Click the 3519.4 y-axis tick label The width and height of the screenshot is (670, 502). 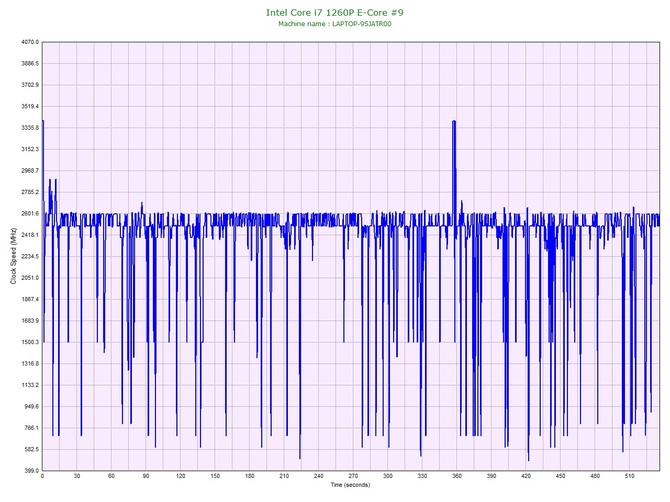point(30,106)
